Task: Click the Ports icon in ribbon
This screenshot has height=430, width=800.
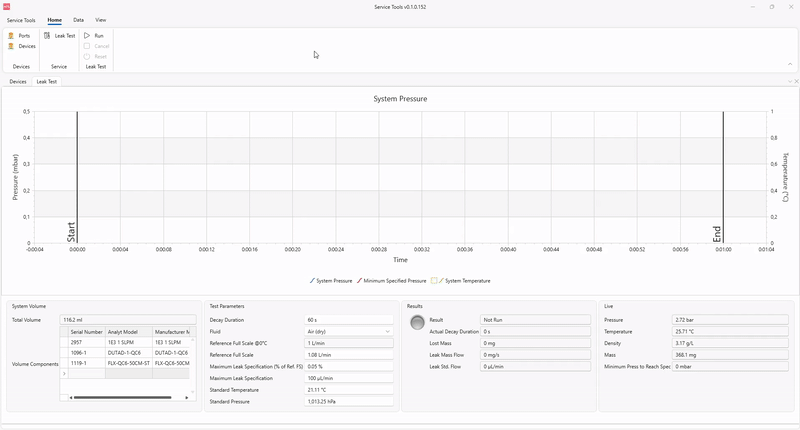Action: [x=12, y=36]
